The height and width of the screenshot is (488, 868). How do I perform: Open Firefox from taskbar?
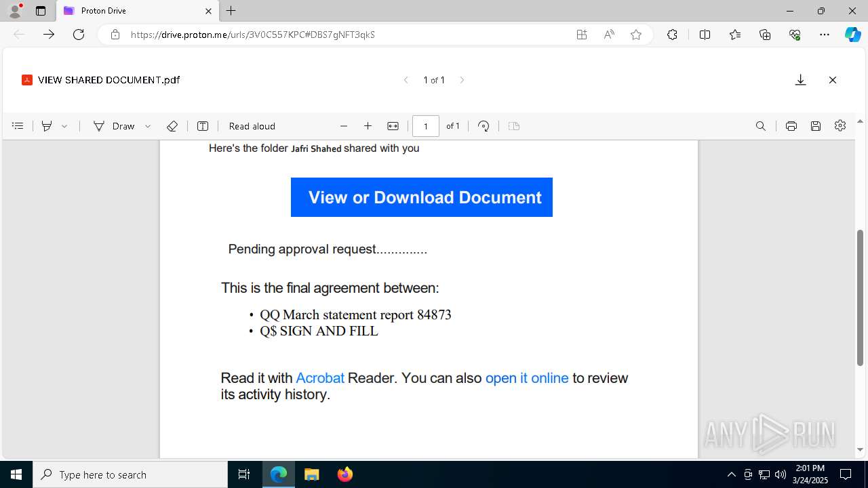pyautogui.click(x=344, y=474)
